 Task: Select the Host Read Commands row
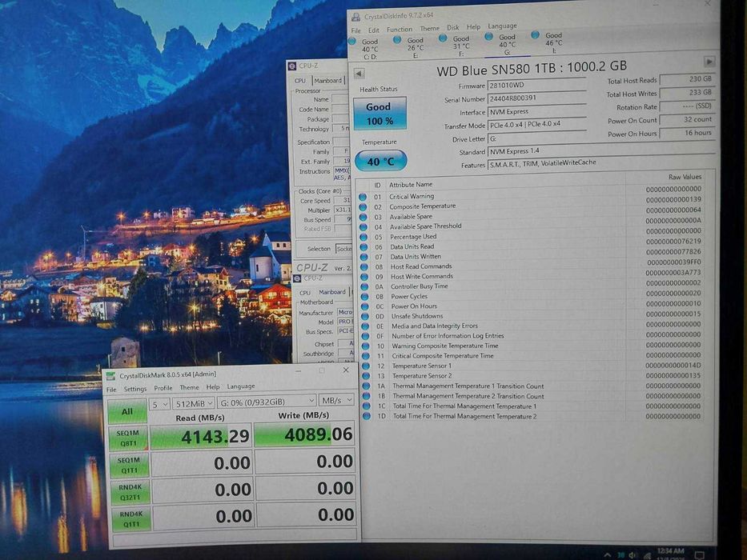[x=531, y=266]
